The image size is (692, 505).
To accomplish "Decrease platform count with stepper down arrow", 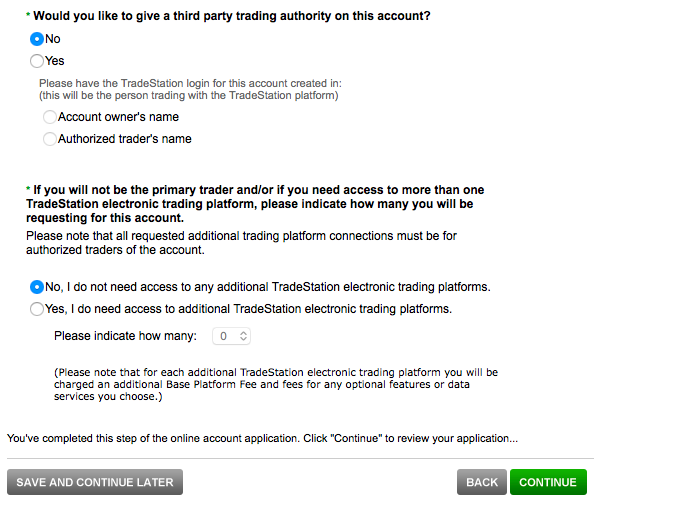I will pyautogui.click(x=244, y=341).
